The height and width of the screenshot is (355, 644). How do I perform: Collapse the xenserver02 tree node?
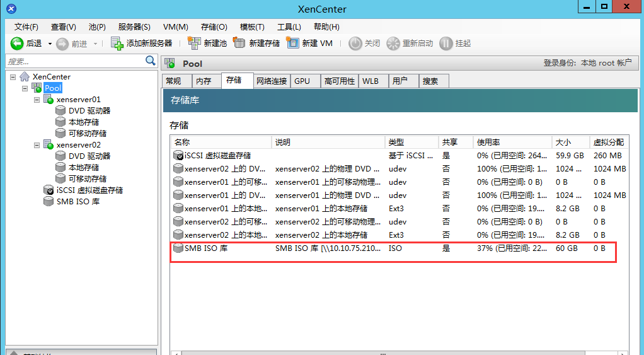click(37, 145)
